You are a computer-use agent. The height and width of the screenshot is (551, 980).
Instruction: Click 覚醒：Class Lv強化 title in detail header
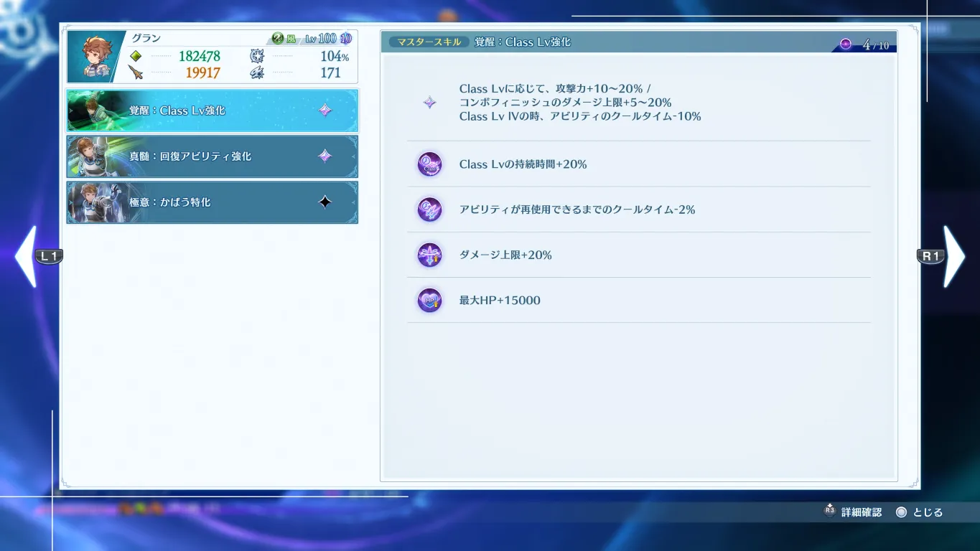point(523,42)
